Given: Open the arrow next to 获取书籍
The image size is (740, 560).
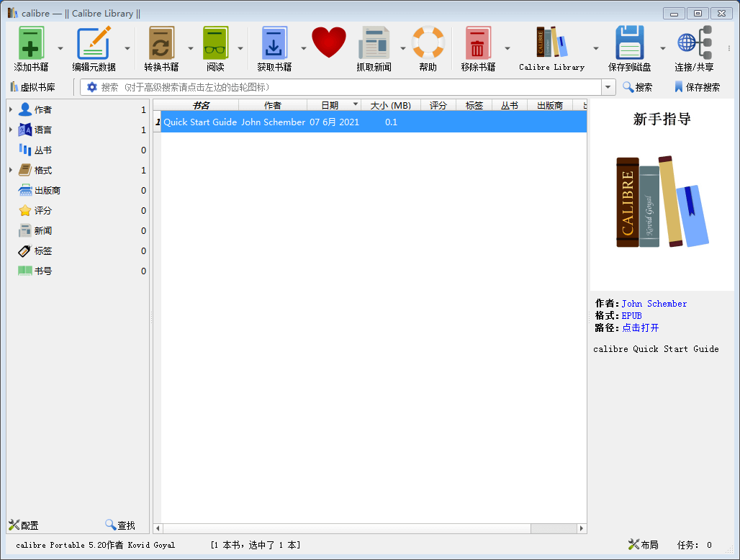Looking at the screenshot, I should 304,48.
